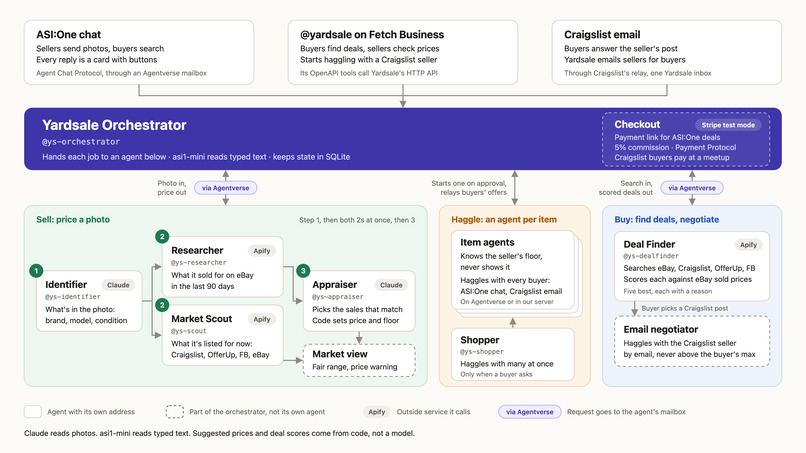Click the '@ys-researcher' handle

(x=198, y=262)
